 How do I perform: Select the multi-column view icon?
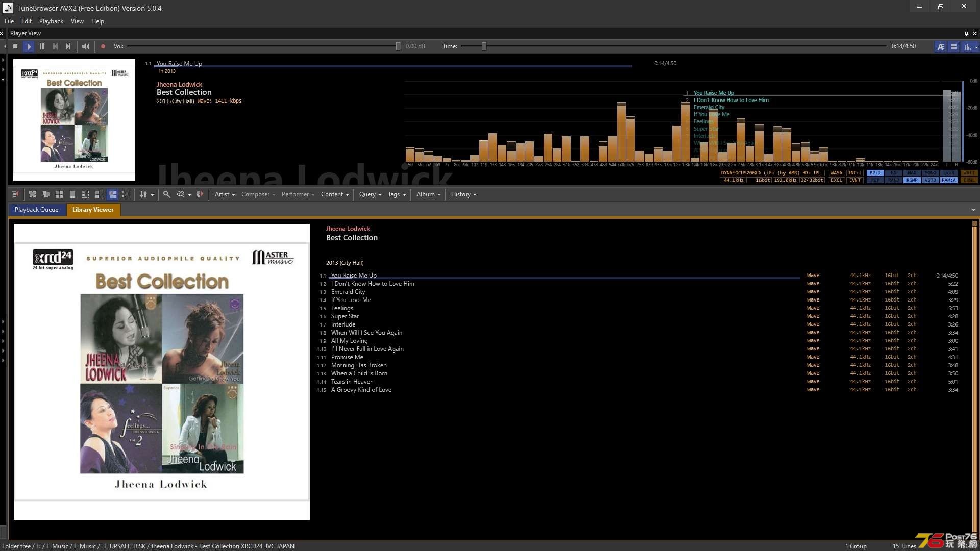click(x=86, y=194)
